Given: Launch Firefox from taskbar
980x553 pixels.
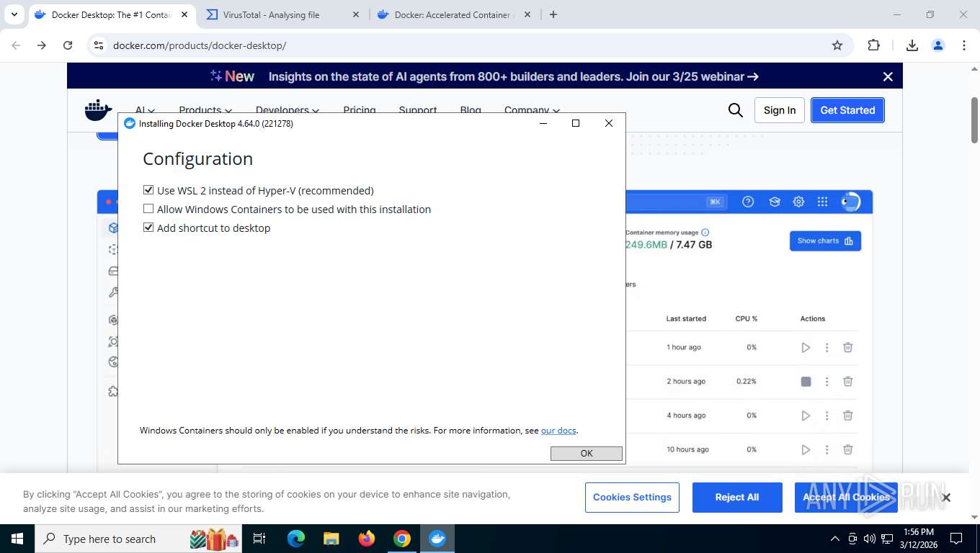Looking at the screenshot, I should (367, 539).
